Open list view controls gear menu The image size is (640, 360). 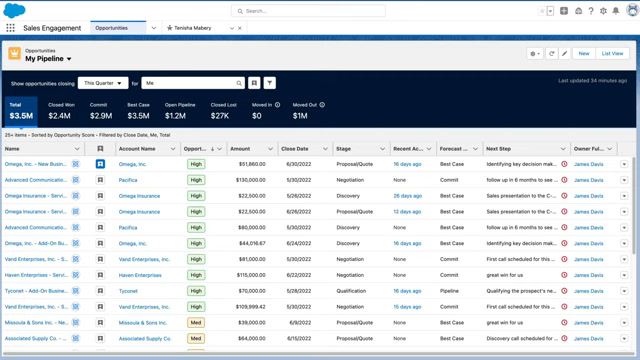tap(535, 53)
